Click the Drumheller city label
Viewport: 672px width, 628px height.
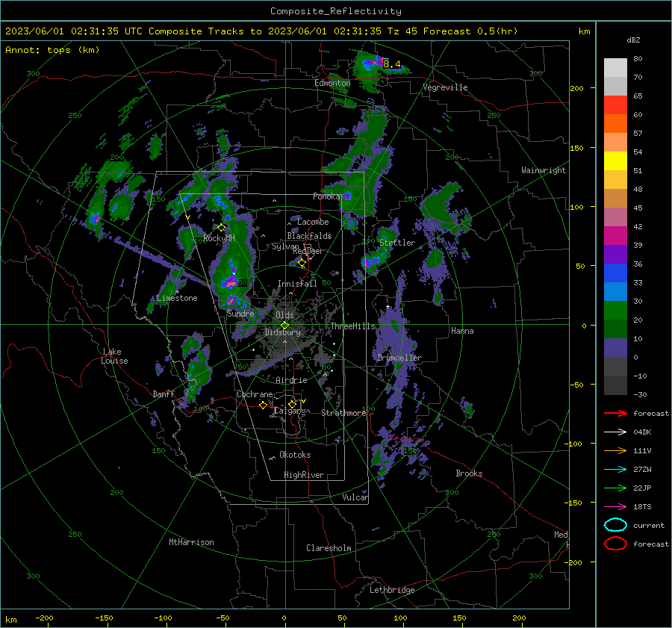(x=399, y=358)
